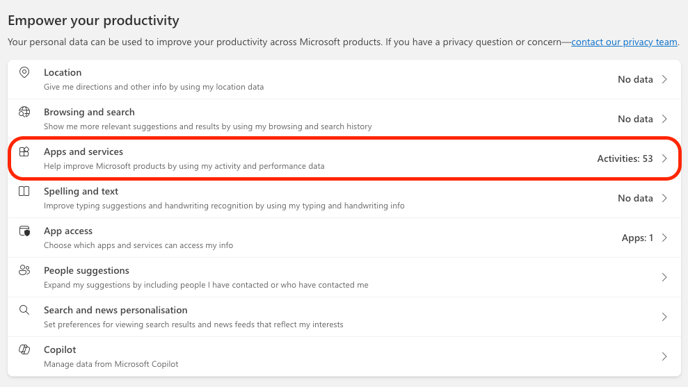688x387 pixels.
Task: Click the Browsing and search globe icon
Action: (24, 112)
